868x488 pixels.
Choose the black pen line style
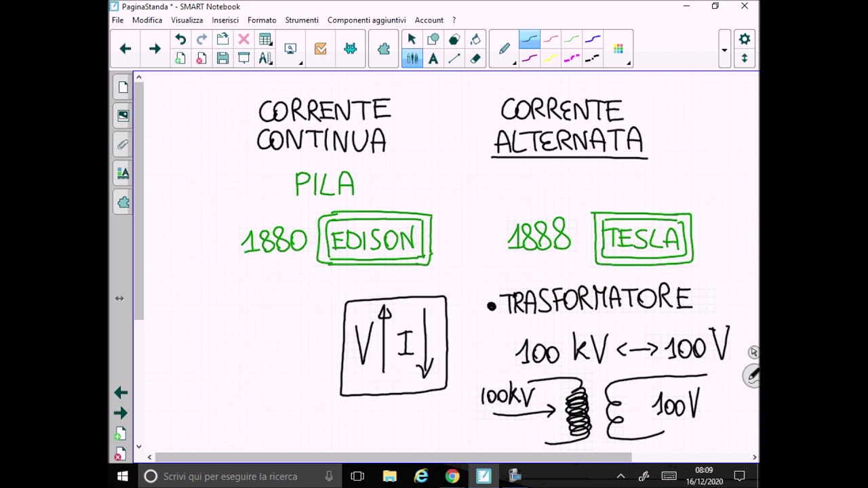[x=530, y=39]
